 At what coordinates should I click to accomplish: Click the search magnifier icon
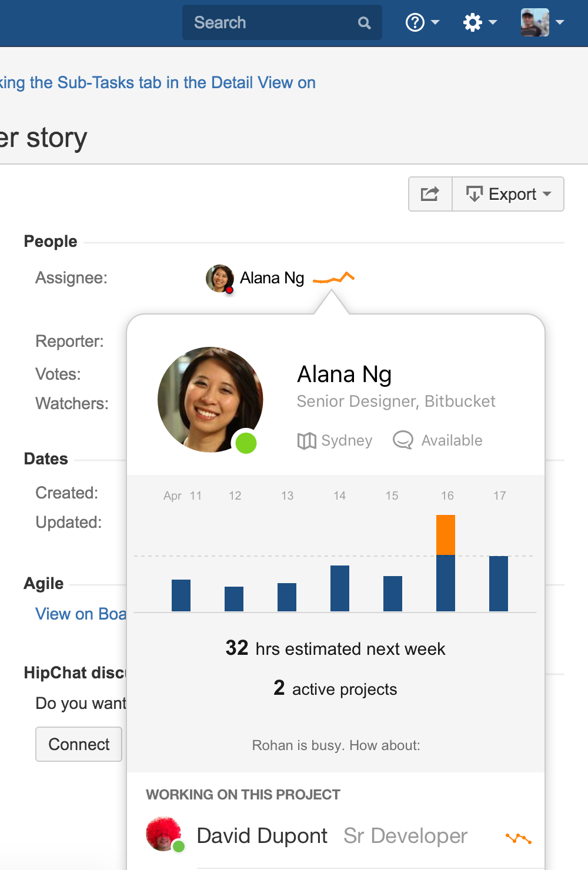click(x=365, y=23)
